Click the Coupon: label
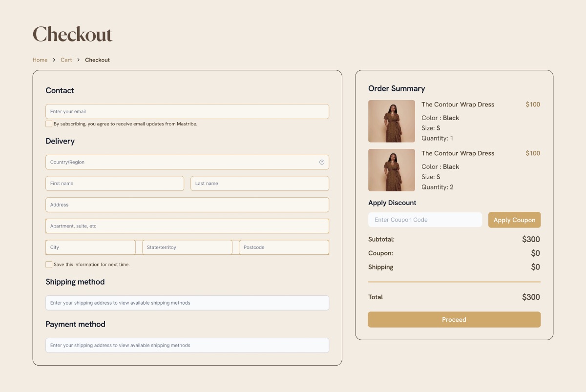 [380, 253]
